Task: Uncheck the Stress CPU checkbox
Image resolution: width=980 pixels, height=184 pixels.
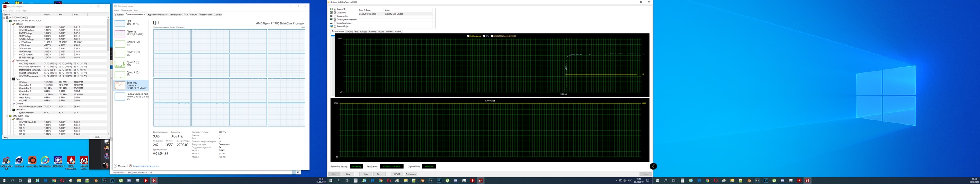Action: [335, 9]
